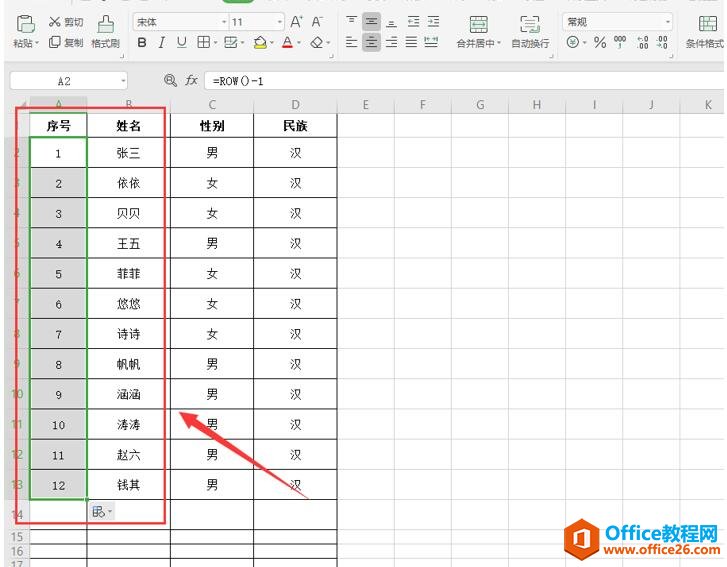
Task: Decrease indent icon in alignment group
Action: pos(413,21)
